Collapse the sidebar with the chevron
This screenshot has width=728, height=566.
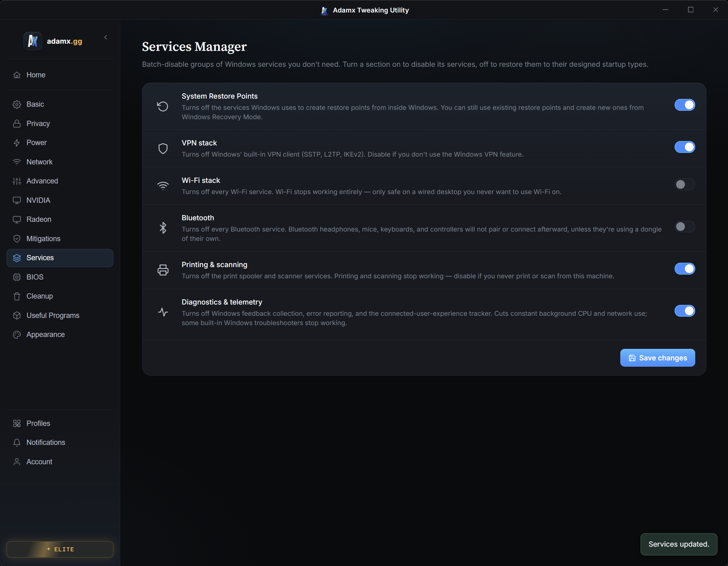point(106,37)
